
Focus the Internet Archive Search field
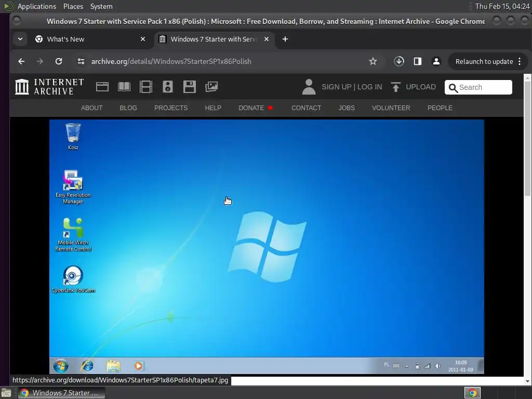point(478,87)
